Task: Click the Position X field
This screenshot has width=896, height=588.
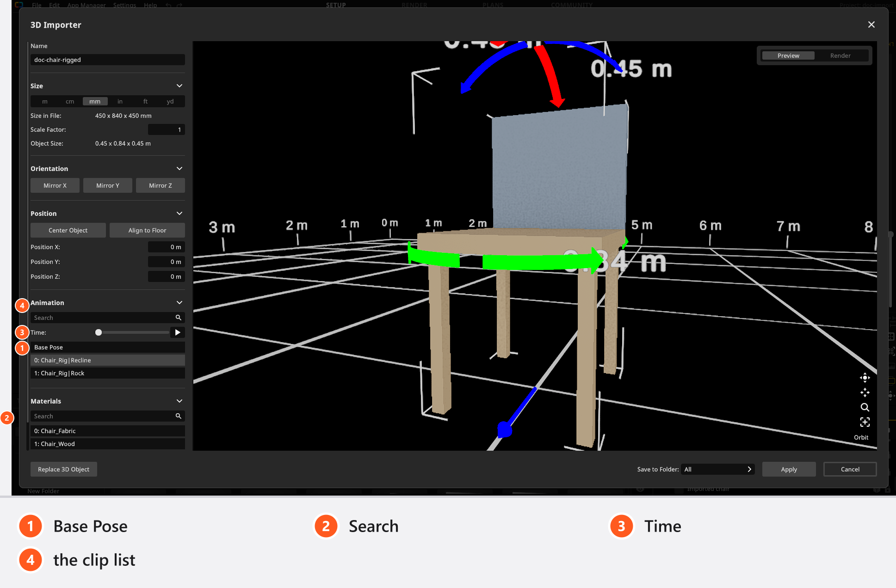Action: pos(167,247)
